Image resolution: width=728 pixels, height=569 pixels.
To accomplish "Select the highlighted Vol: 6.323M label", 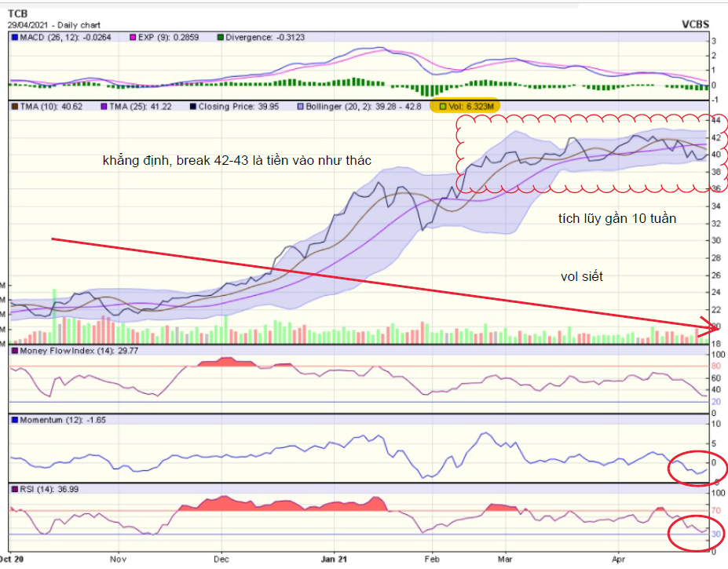I will click(x=469, y=106).
